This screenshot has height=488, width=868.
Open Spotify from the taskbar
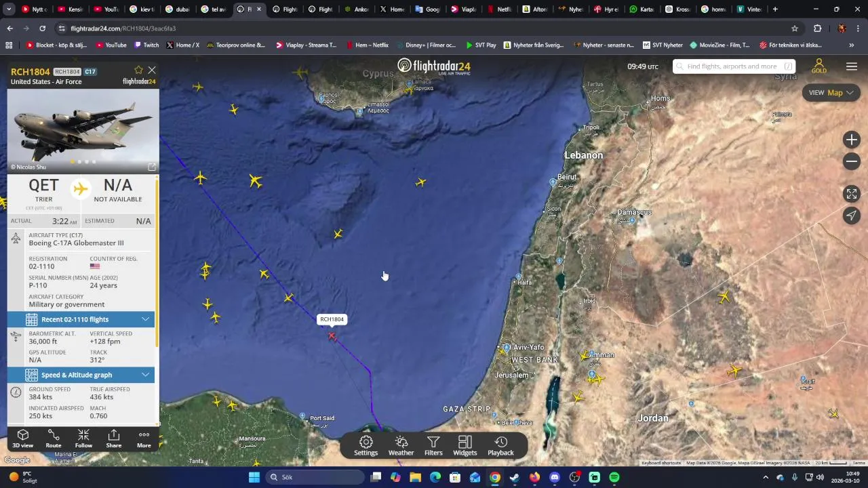[x=614, y=477]
